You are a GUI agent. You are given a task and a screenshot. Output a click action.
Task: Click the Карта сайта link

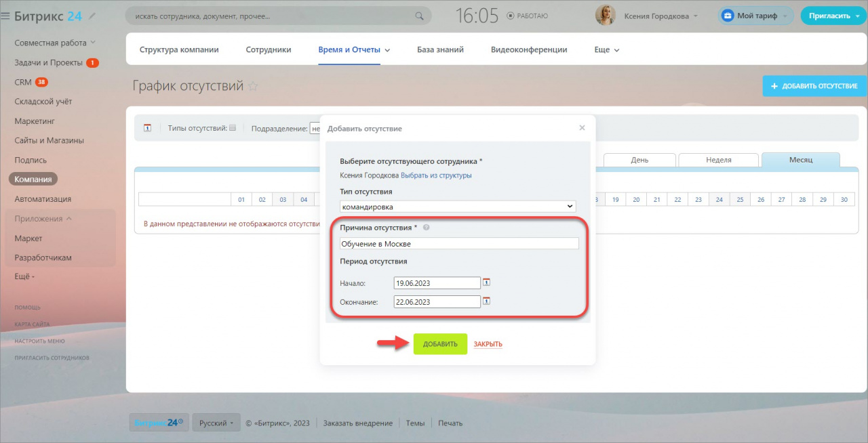[32, 324]
